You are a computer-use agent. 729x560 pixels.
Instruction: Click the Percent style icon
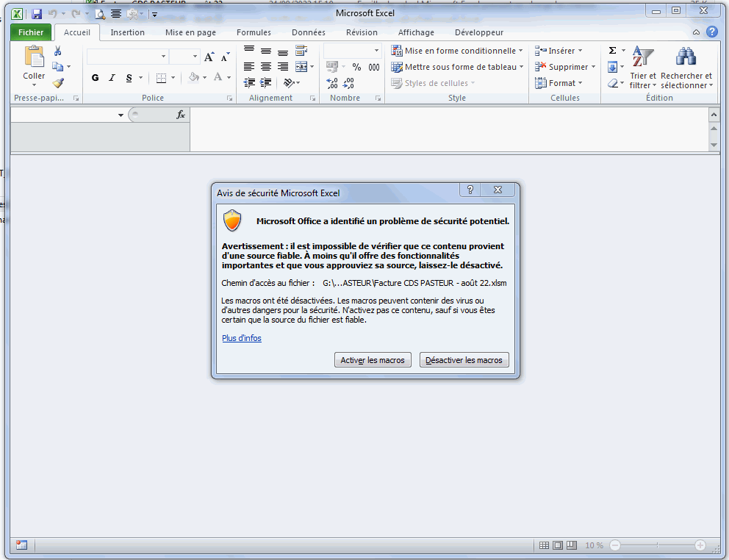pos(356,67)
